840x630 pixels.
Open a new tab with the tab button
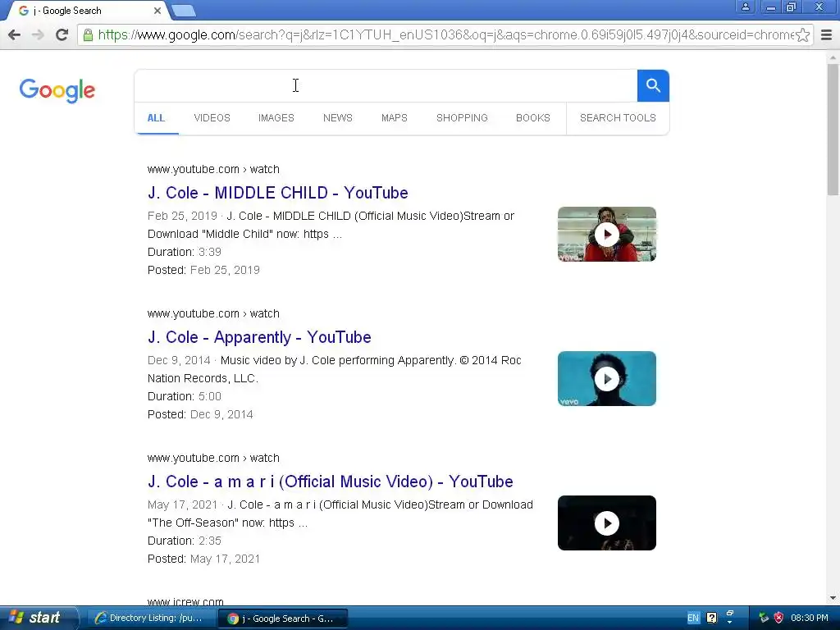coord(184,10)
